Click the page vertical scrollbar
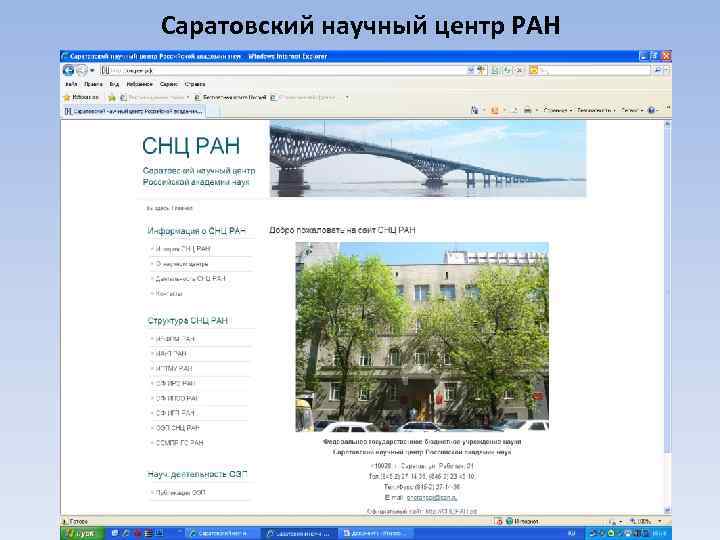Image resolution: width=720 pixels, height=540 pixels. [x=667, y=317]
